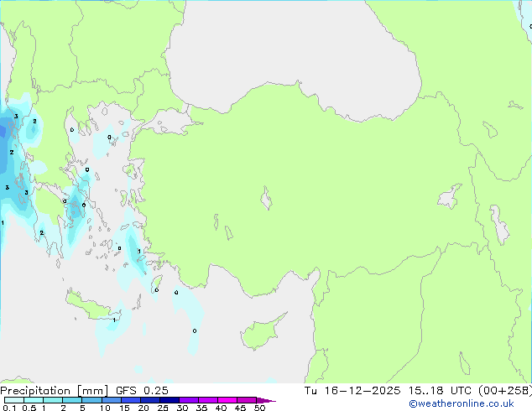Select the 35–40 mm purple legend swatch
This screenshot has height=411, width=532.
208,400
